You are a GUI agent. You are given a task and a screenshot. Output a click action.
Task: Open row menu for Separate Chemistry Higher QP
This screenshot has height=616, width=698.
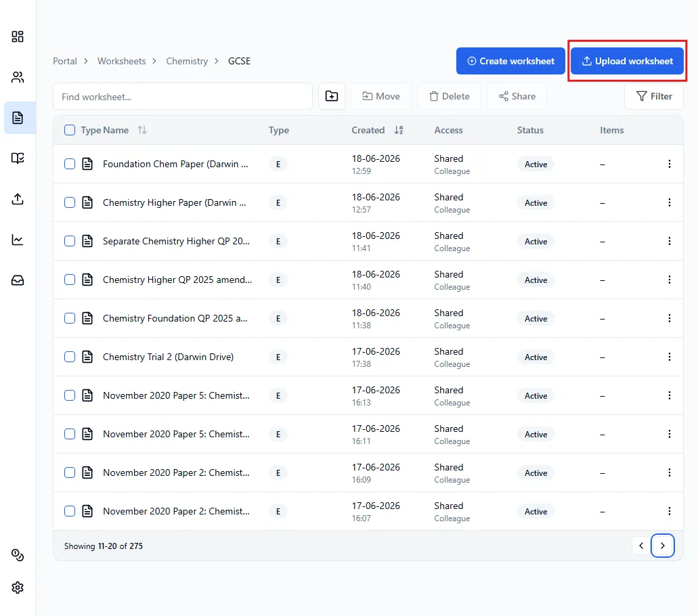(669, 241)
